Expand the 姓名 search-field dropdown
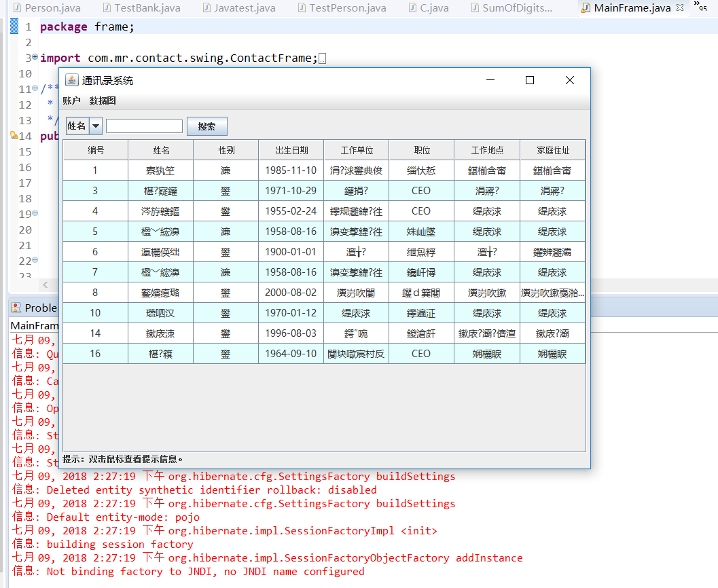718x588 pixels. [96, 126]
